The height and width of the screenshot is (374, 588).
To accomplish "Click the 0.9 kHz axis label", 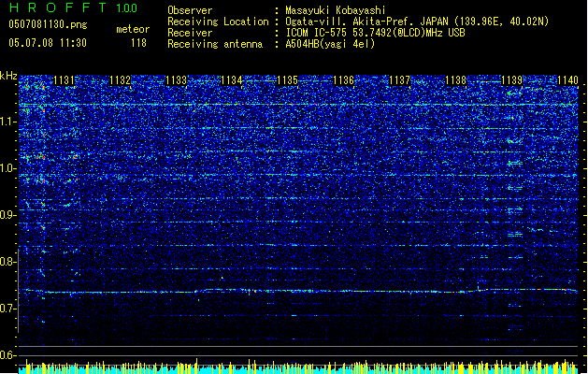I will [x=8, y=215].
